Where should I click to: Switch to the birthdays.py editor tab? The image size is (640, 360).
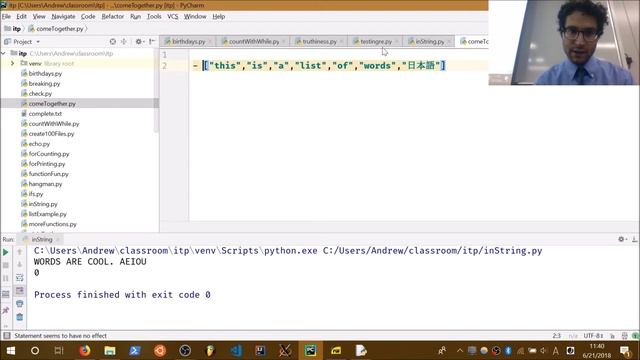(189, 42)
